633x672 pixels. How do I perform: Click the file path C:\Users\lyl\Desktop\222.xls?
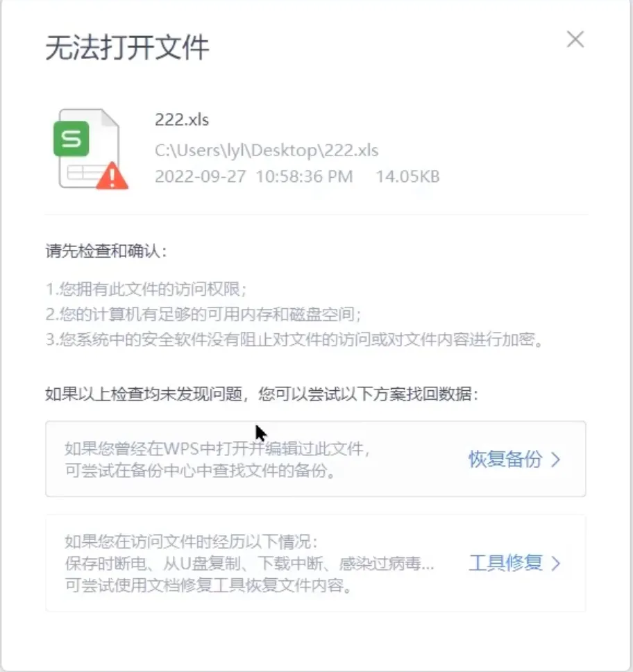267,151
